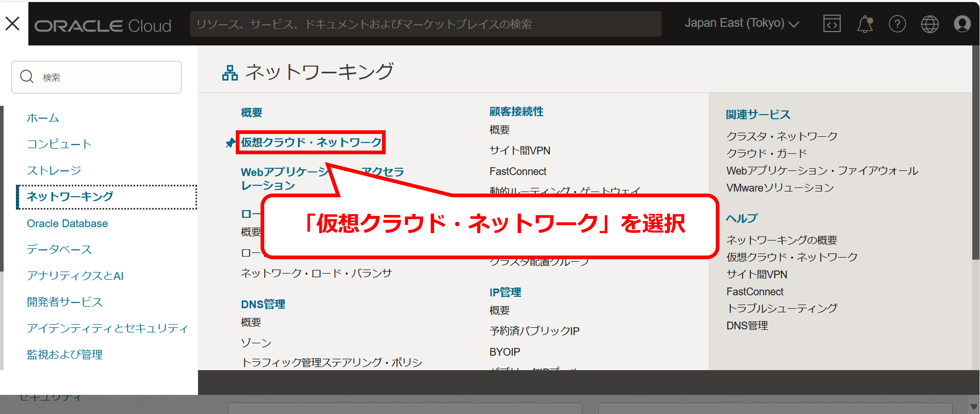Click the globe language icon
The image size is (980, 414).
click(929, 24)
